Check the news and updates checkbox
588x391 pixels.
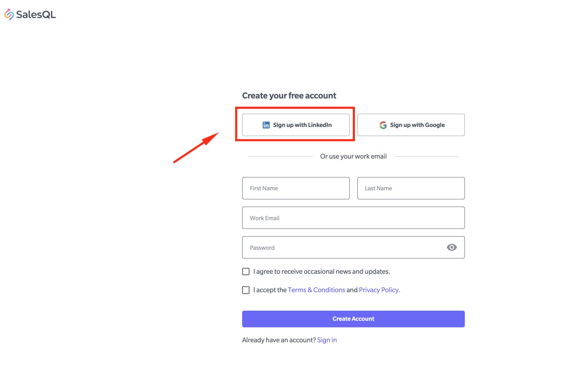click(246, 271)
